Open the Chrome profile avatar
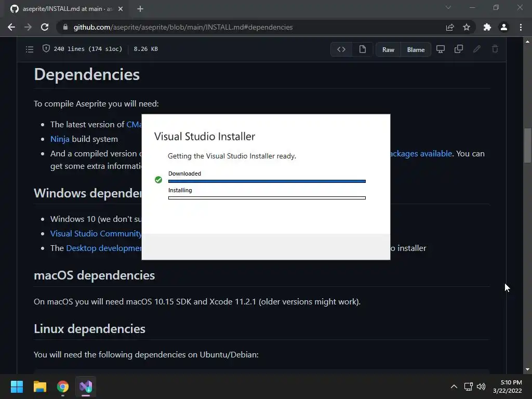Image resolution: width=532 pixels, height=399 pixels. coord(504,27)
